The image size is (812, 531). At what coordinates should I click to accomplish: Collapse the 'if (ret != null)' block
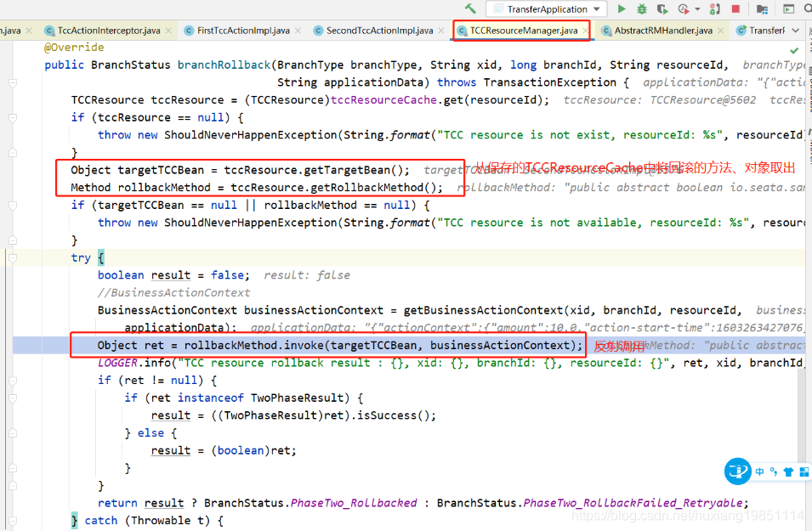13,381
